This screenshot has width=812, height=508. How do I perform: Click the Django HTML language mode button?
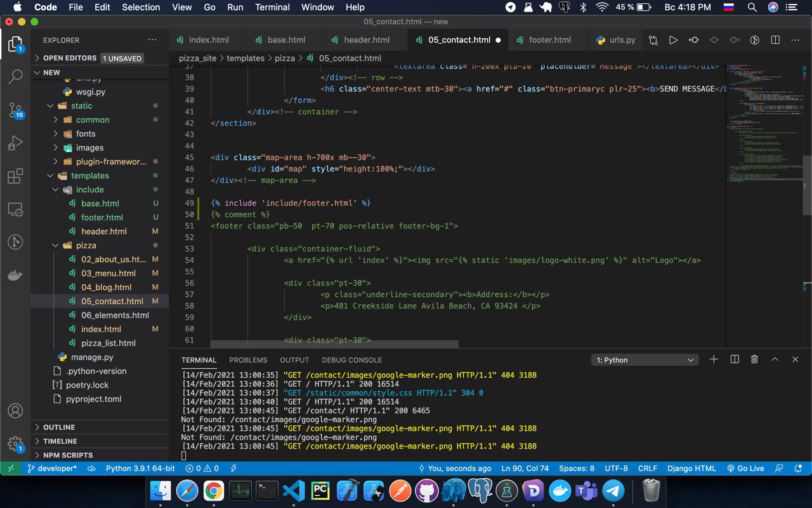pos(691,469)
